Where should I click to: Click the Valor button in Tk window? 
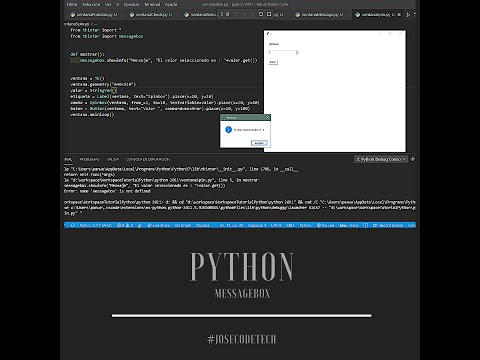[x=273, y=62]
